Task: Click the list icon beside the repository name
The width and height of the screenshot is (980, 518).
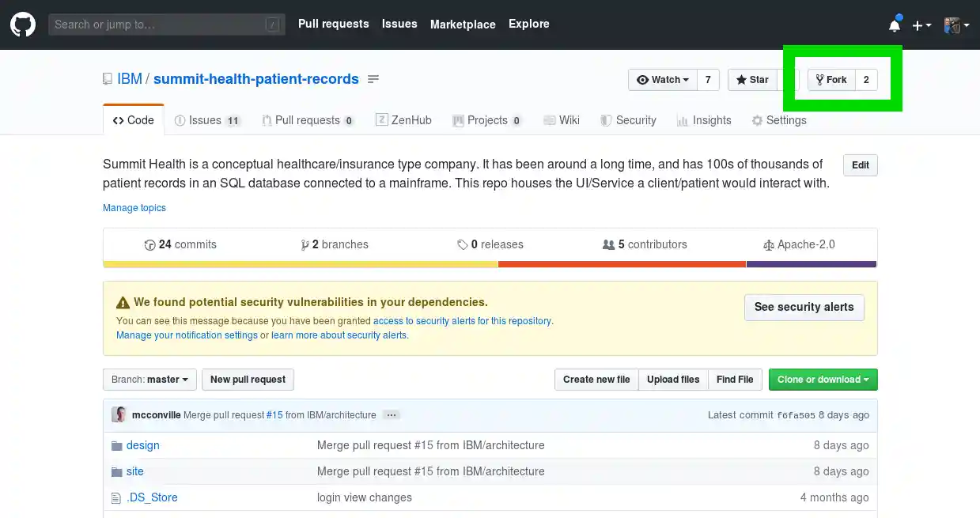Action: [373, 79]
